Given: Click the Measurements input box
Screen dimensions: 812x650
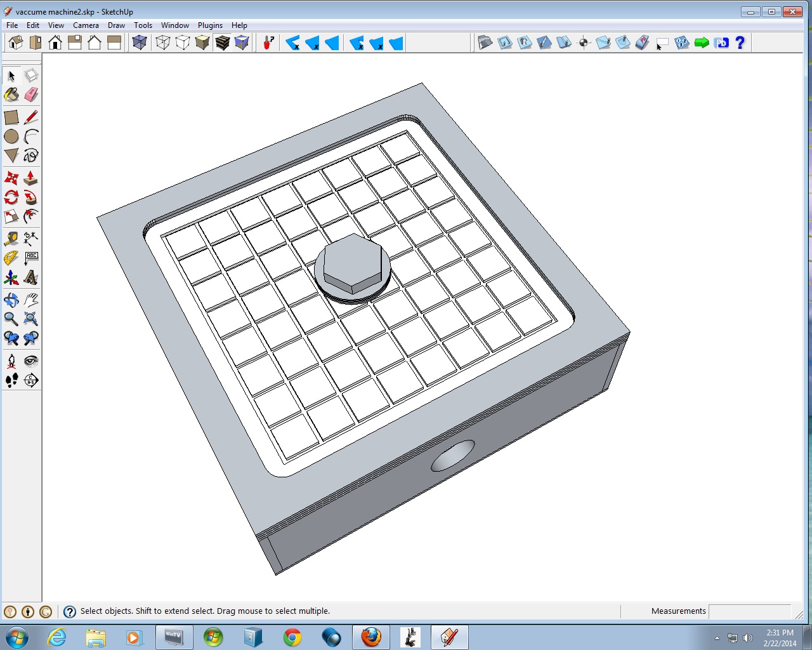Looking at the screenshot, I should (749, 611).
